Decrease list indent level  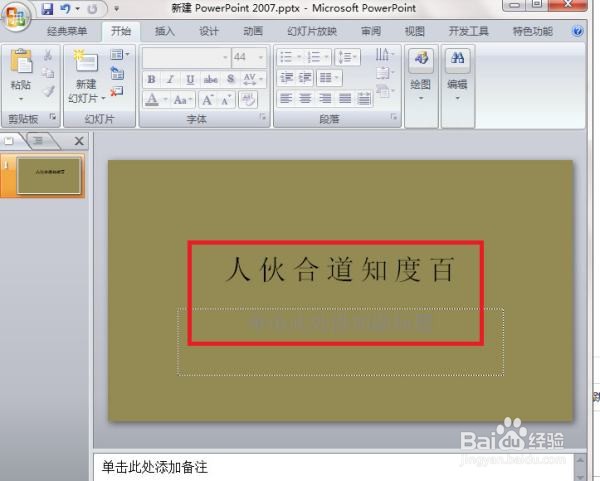(x=286, y=78)
